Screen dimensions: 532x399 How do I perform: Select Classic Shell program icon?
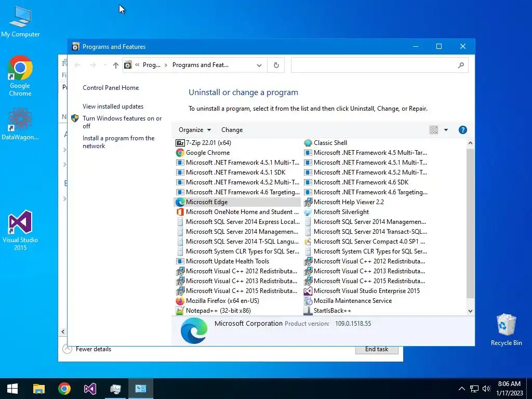click(x=308, y=143)
